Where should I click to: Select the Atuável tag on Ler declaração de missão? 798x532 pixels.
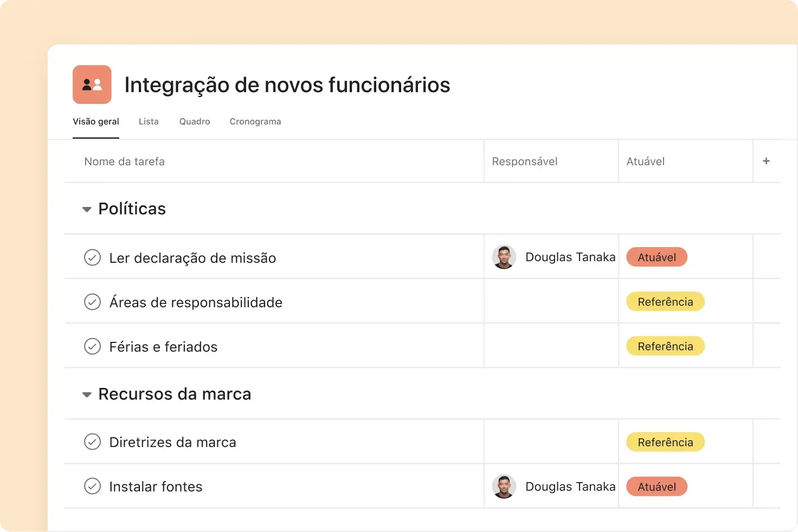657,257
